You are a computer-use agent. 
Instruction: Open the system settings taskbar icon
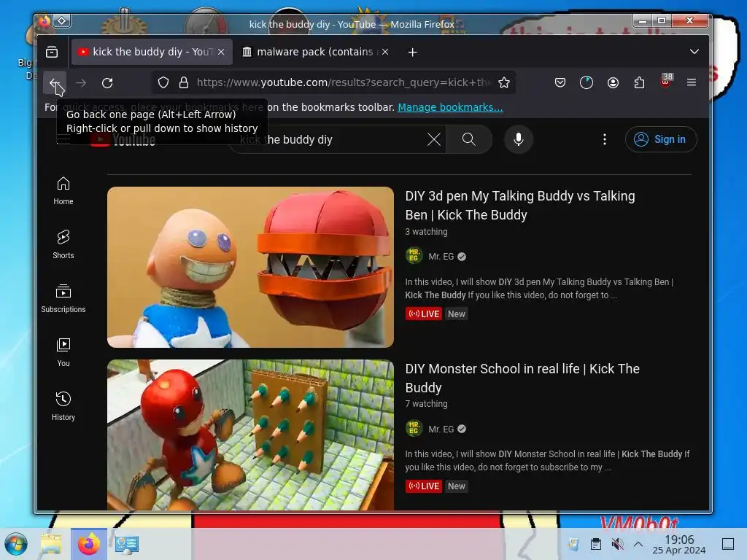(127, 544)
